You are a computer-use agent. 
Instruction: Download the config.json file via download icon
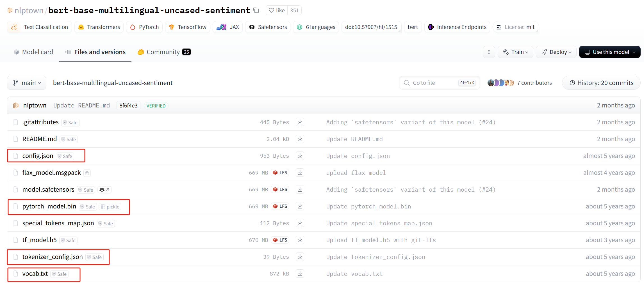click(300, 156)
